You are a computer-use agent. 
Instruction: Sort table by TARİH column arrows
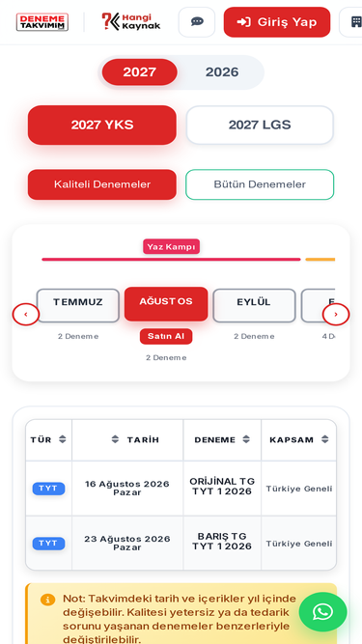click(115, 439)
